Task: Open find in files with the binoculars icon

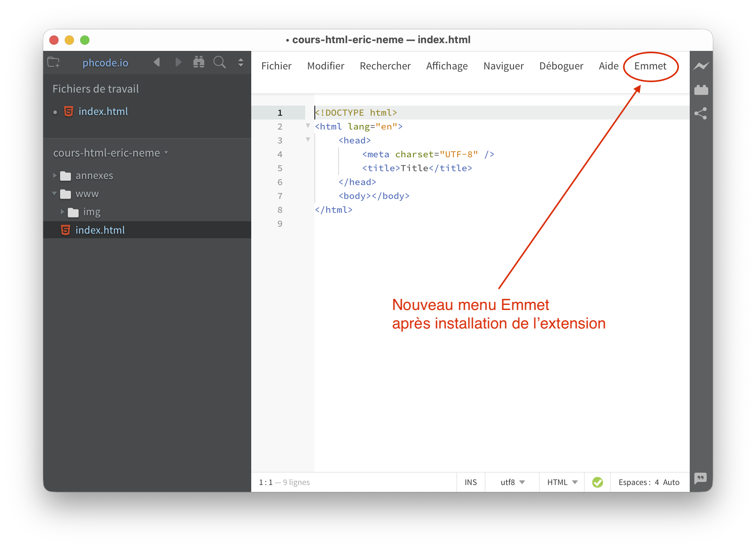Action: tap(199, 62)
